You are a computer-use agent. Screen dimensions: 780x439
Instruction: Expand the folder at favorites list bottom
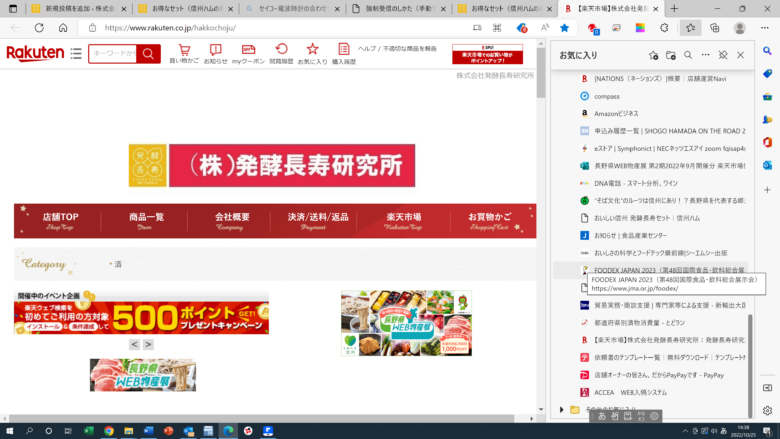pyautogui.click(x=562, y=410)
